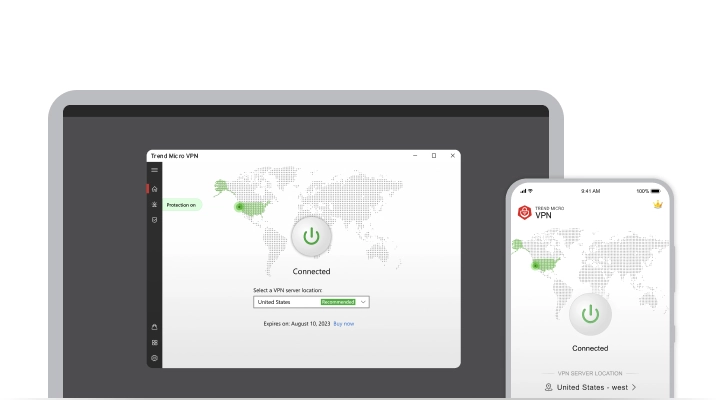
Task: Click the Protection on status badge
Action: tap(181, 205)
